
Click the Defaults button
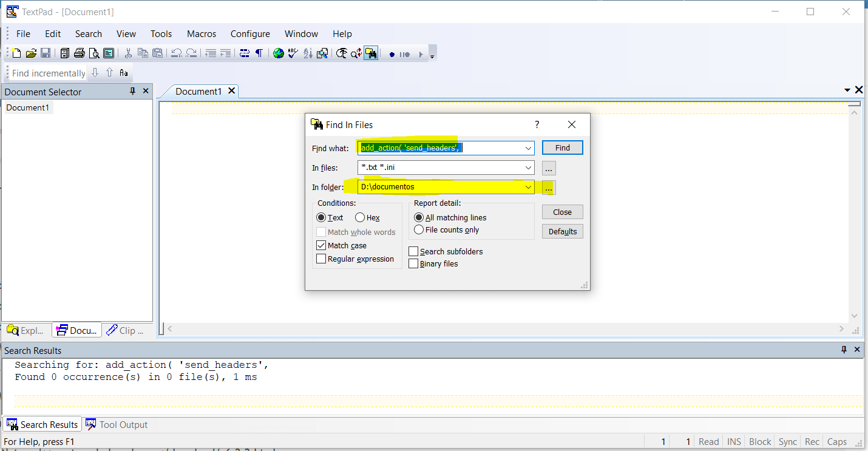(563, 231)
